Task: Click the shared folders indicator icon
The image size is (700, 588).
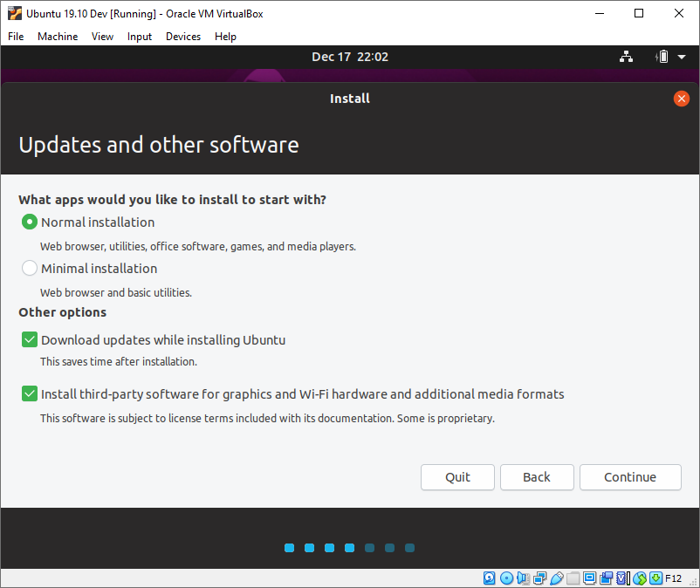Action: tap(573, 578)
